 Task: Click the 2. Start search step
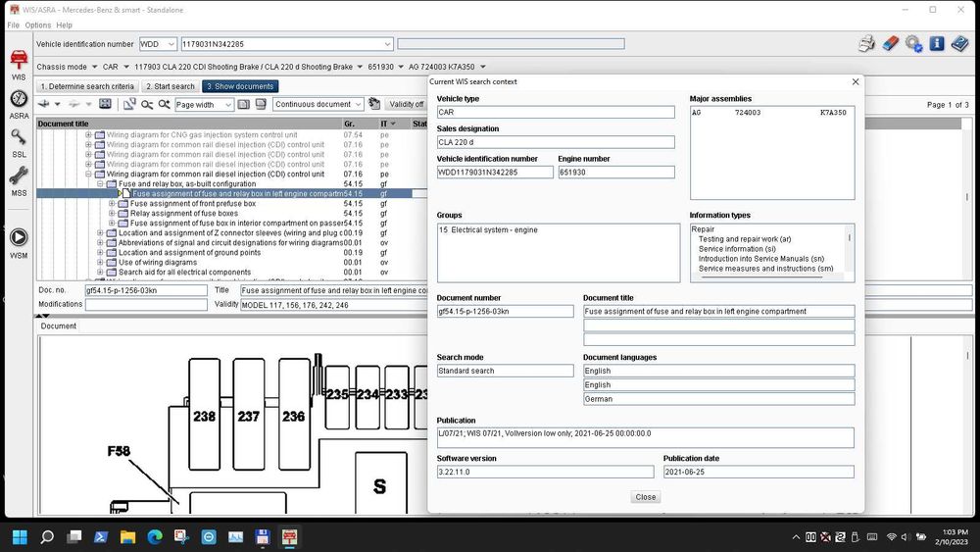pos(171,86)
